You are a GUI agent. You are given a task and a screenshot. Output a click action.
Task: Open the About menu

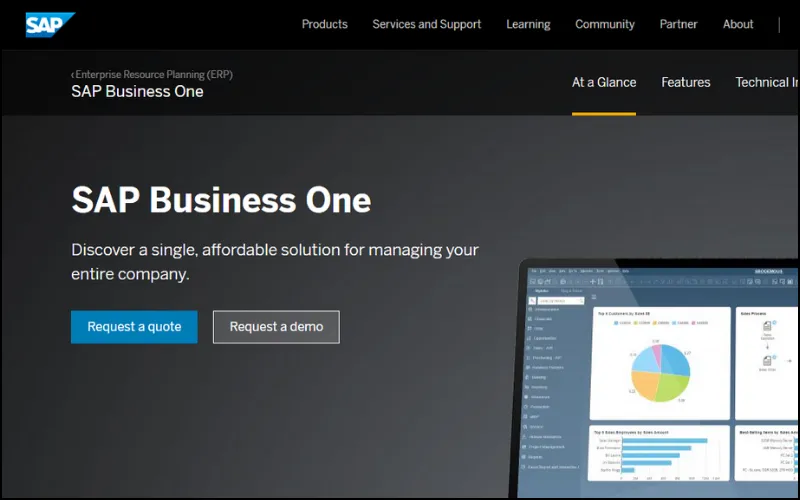coord(738,24)
